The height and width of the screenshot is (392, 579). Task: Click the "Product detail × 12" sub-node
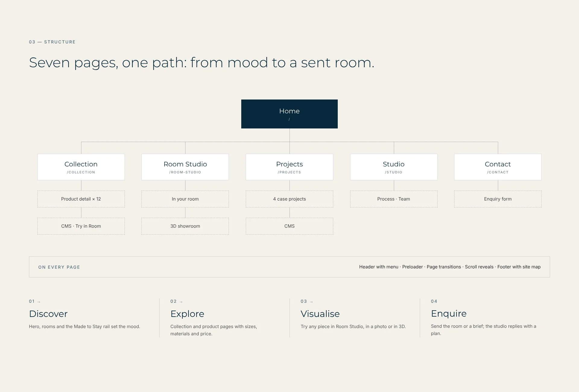81,199
